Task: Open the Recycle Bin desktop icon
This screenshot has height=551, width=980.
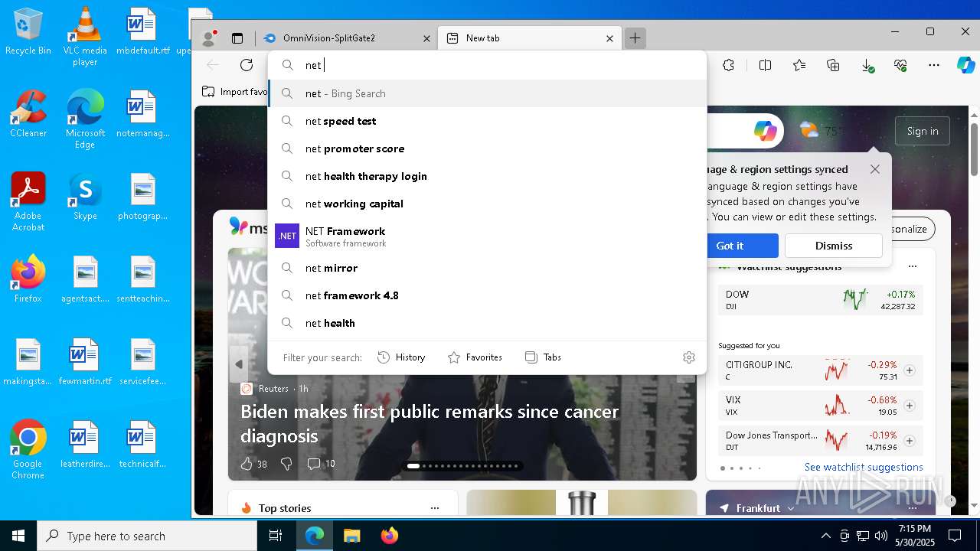Action: coord(28,31)
